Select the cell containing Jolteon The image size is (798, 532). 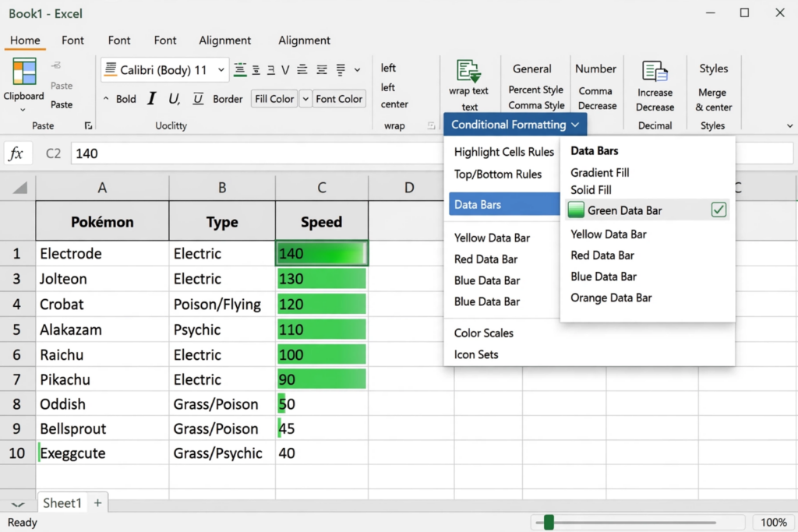pyautogui.click(x=102, y=279)
